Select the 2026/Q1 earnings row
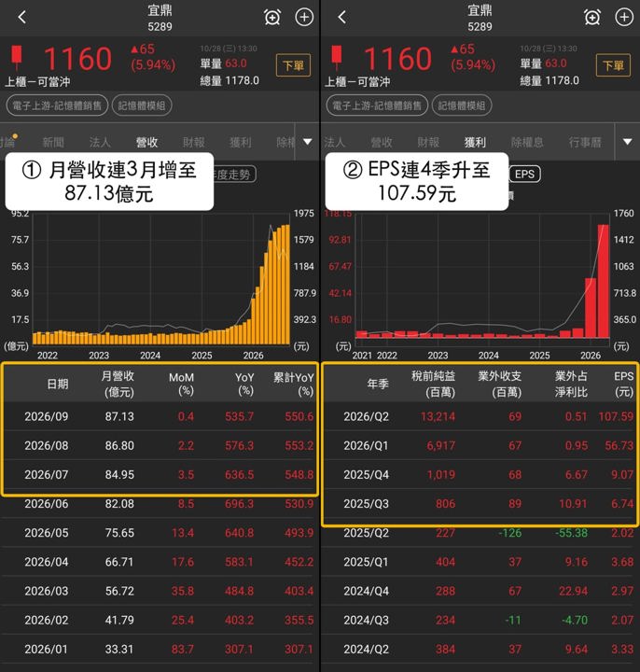The width and height of the screenshot is (640, 672). tap(480, 445)
